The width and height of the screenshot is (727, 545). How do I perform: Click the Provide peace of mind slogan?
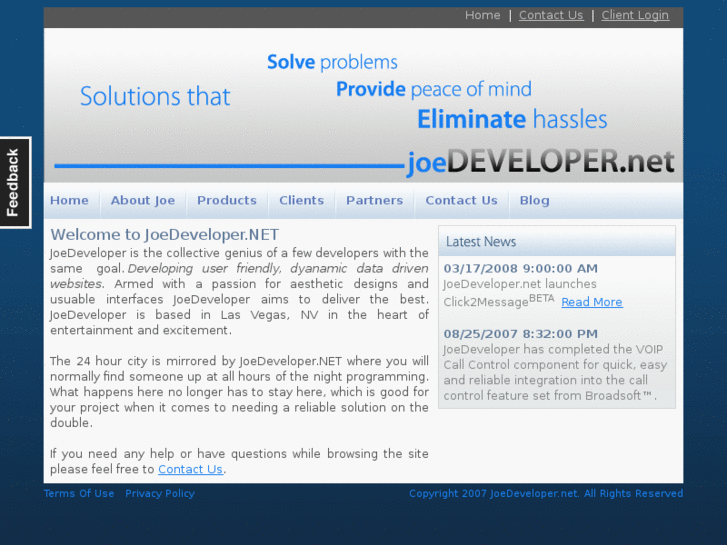(x=434, y=89)
